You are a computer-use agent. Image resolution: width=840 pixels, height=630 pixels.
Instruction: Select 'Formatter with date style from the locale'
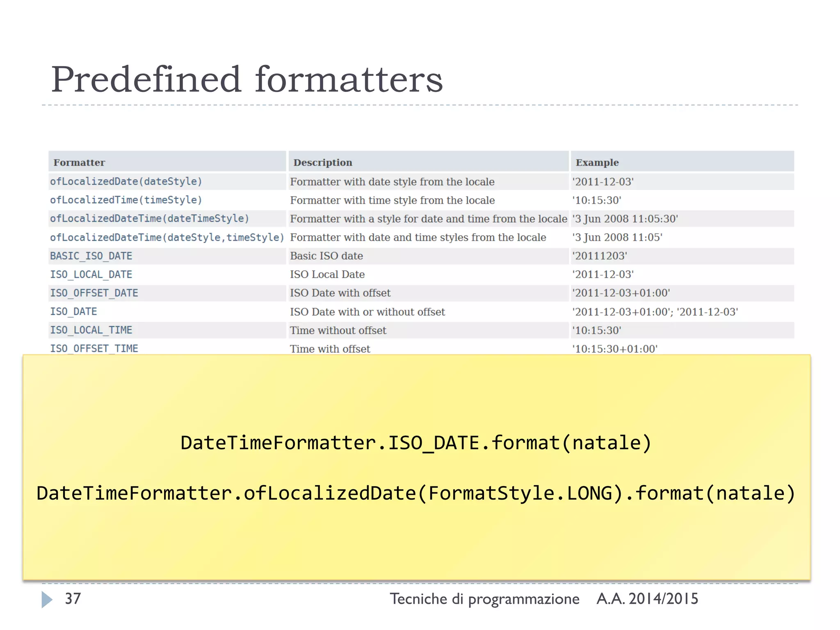392,182
